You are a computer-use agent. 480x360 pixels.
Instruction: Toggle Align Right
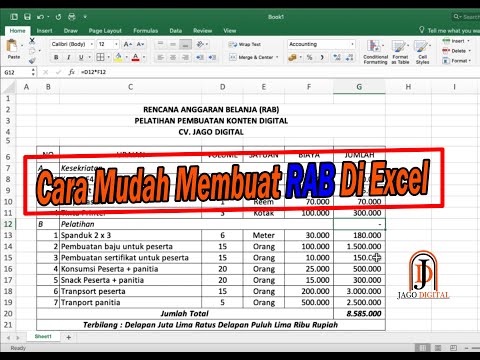(185, 57)
